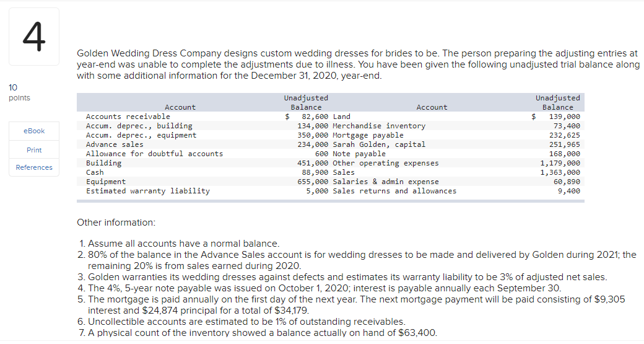
Task: Click the 73,400 inventory balance
Action: 567,126
